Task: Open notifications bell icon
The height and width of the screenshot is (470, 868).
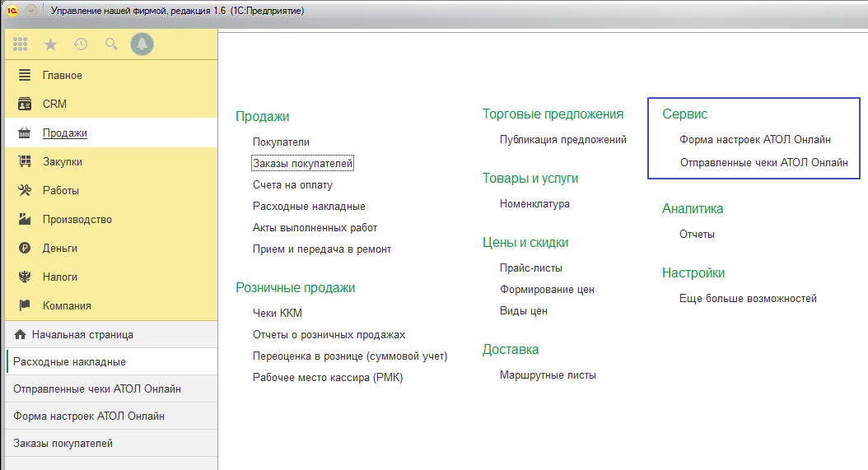Action: pyautogui.click(x=142, y=44)
